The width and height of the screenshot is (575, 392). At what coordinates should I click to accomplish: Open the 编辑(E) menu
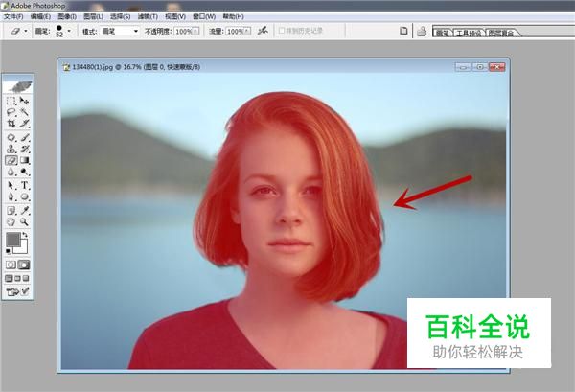pyautogui.click(x=40, y=17)
